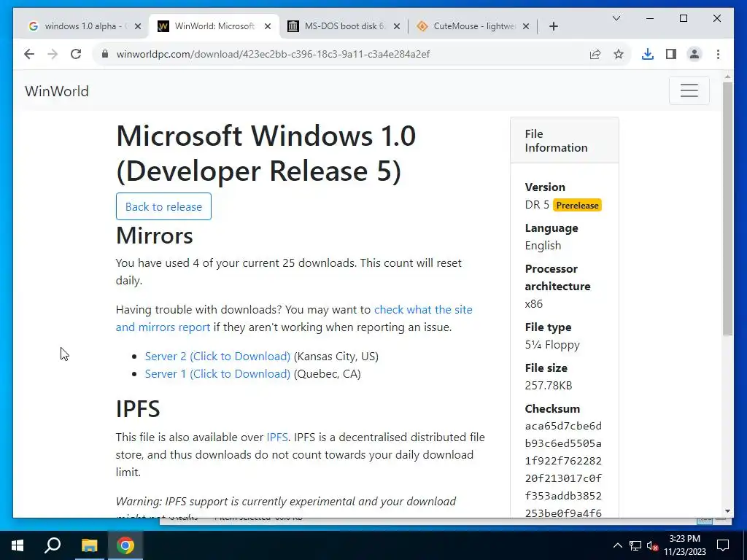The height and width of the screenshot is (560, 747).
Task: Click the 'Microsoft Windows 1.0 (Developer Release 5)' heading
Action: point(266,153)
